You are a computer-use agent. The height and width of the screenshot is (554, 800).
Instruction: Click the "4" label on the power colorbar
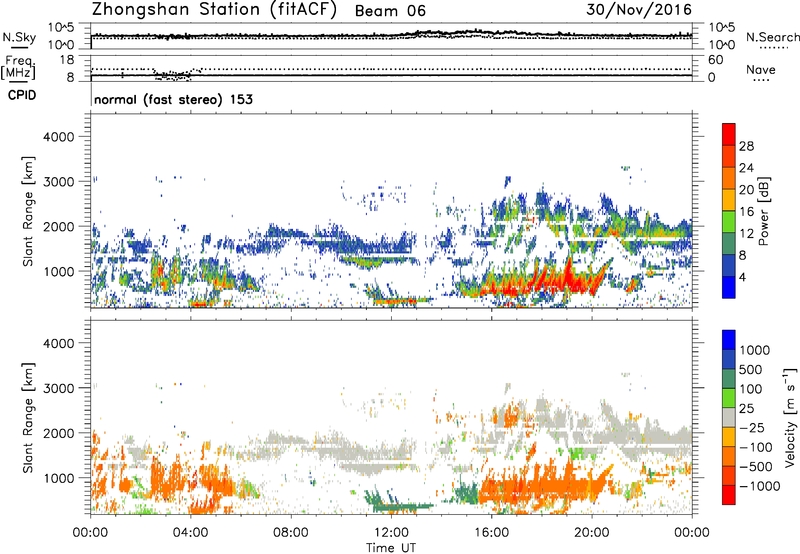pyautogui.click(x=743, y=278)
